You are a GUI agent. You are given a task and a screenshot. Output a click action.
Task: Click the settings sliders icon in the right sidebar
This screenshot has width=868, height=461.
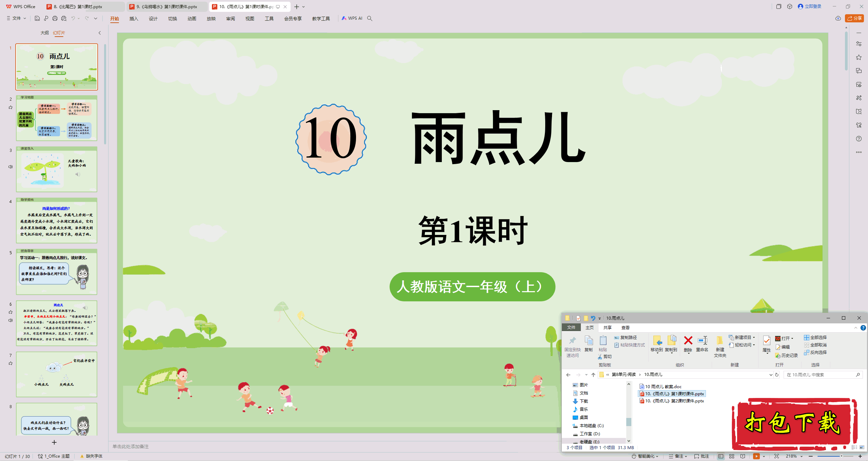859,44
